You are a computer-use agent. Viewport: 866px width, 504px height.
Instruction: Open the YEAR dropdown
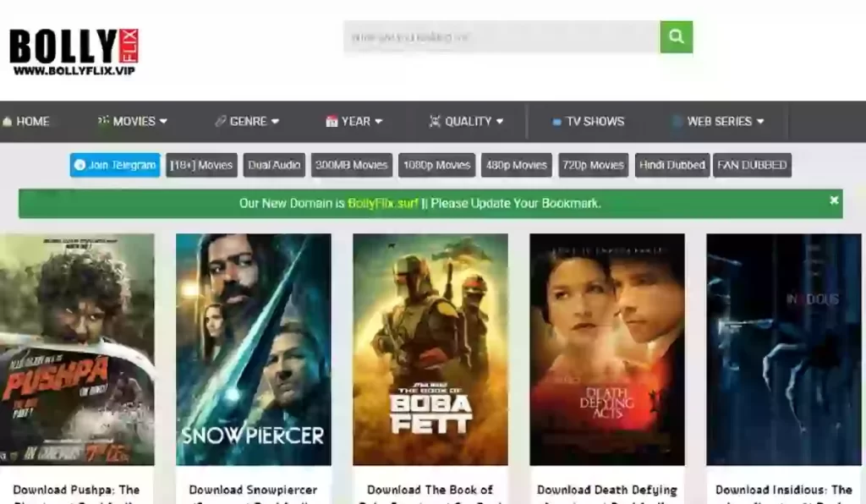tap(355, 121)
